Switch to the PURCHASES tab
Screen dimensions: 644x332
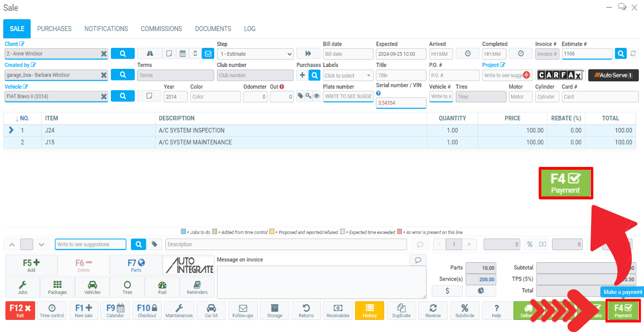[x=54, y=28]
